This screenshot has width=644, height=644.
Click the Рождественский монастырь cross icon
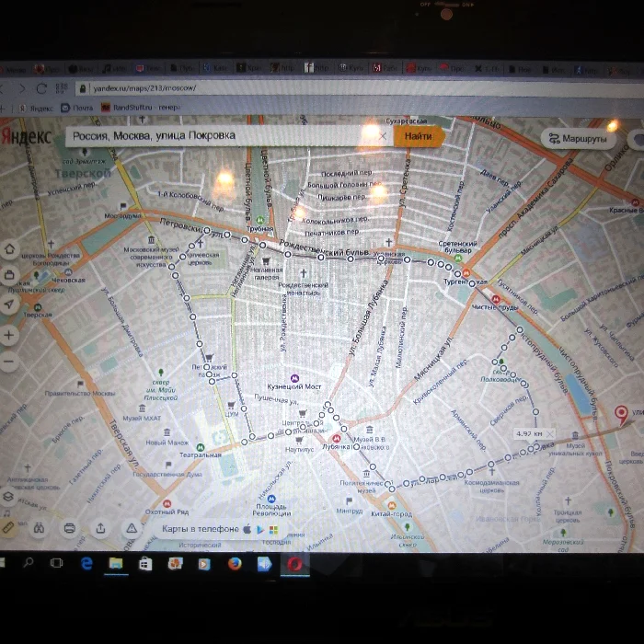[x=304, y=273]
